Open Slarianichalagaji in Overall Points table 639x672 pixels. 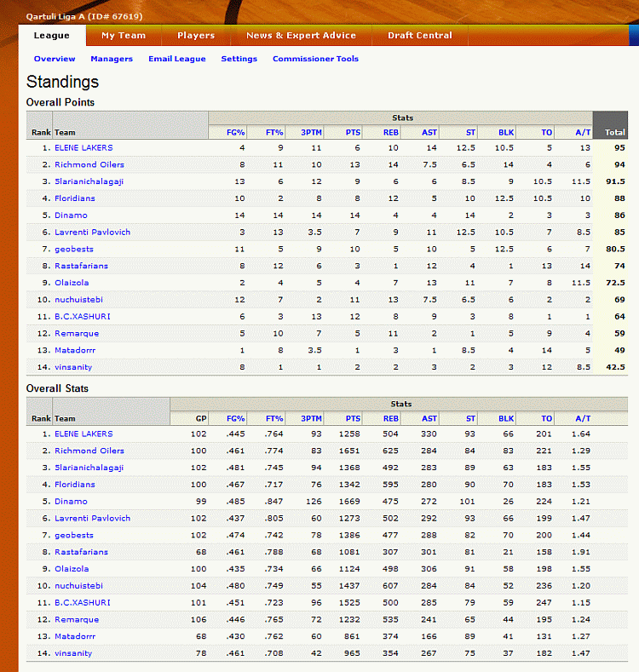pyautogui.click(x=89, y=181)
